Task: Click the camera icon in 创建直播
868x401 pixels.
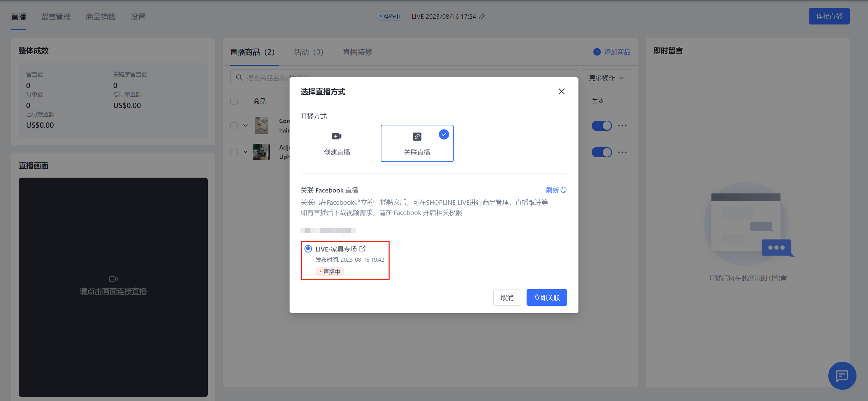Action: pyautogui.click(x=337, y=136)
